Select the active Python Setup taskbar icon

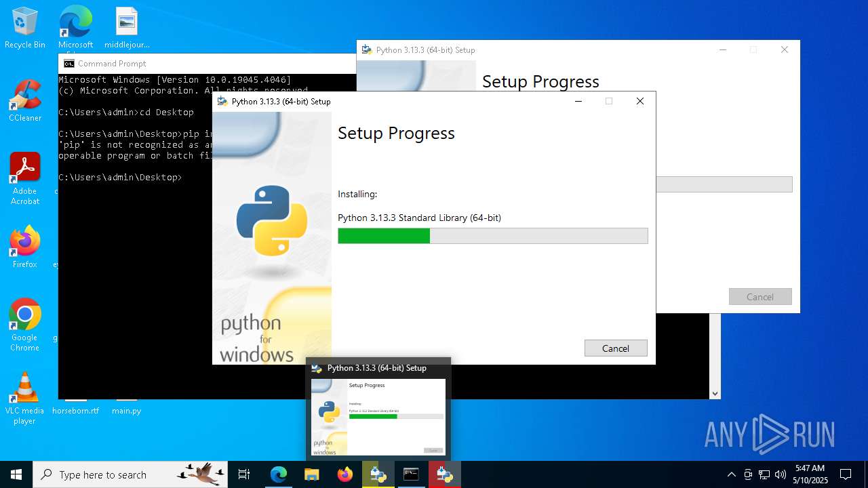click(445, 474)
